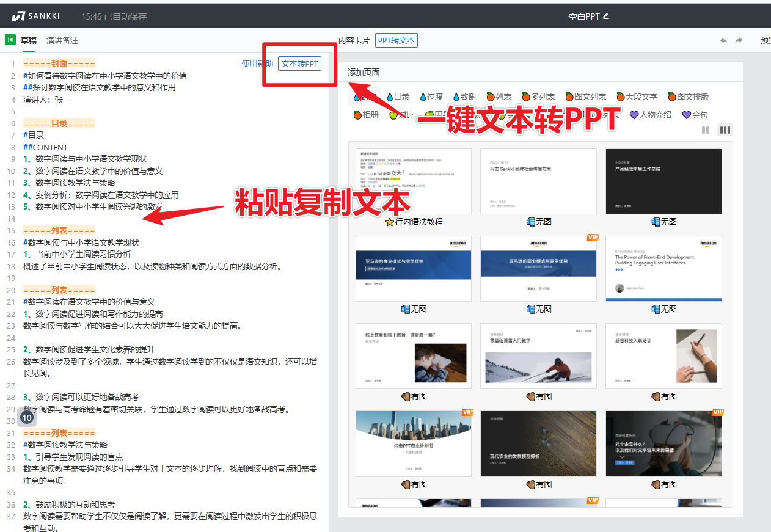The height and width of the screenshot is (532, 771).
Task: Filter templates by 多列表 tag
Action: click(538, 97)
